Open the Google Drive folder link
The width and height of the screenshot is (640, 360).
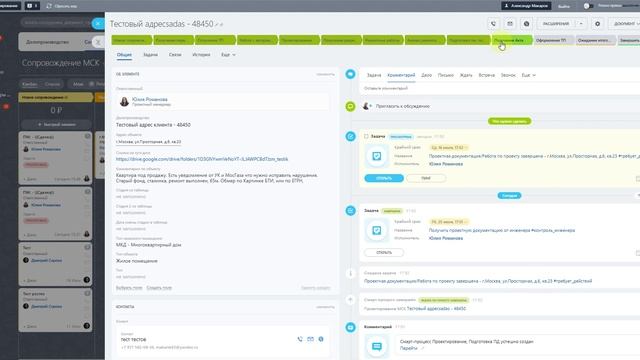[x=202, y=159]
